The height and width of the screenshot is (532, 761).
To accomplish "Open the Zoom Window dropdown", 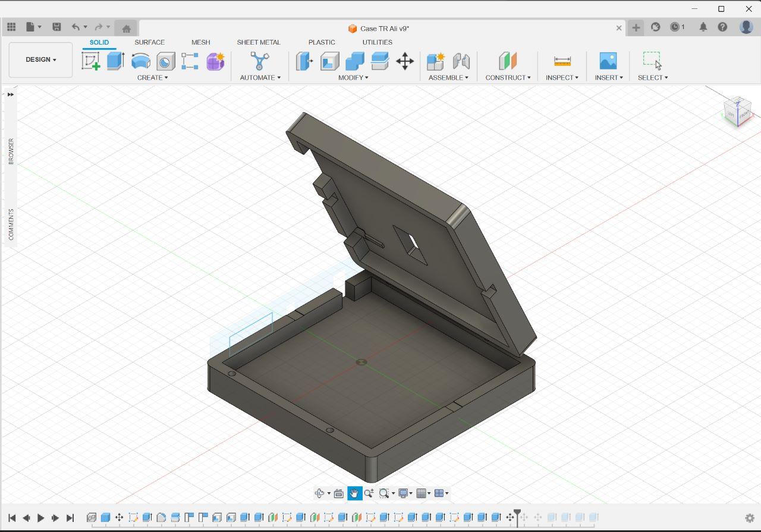I will (x=386, y=493).
